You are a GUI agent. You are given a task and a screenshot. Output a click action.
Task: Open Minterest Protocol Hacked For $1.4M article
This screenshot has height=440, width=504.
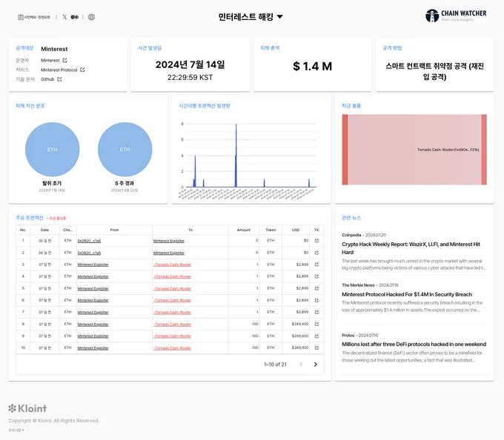pos(407,295)
